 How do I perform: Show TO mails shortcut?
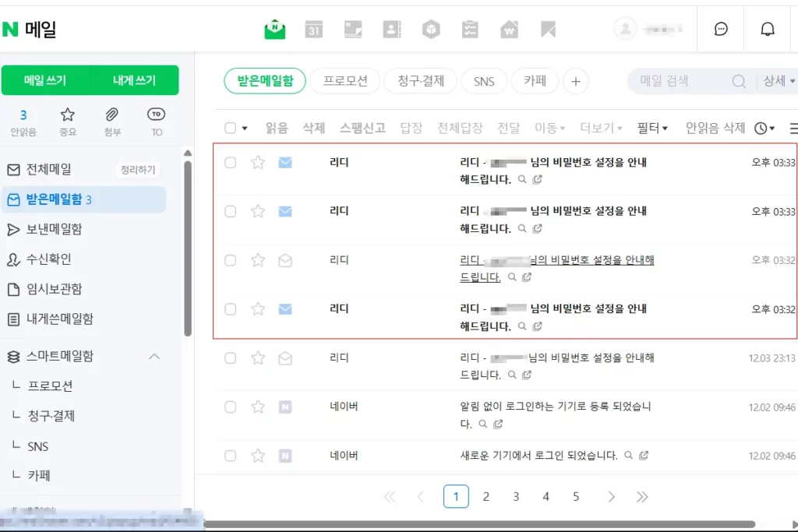pos(156,122)
